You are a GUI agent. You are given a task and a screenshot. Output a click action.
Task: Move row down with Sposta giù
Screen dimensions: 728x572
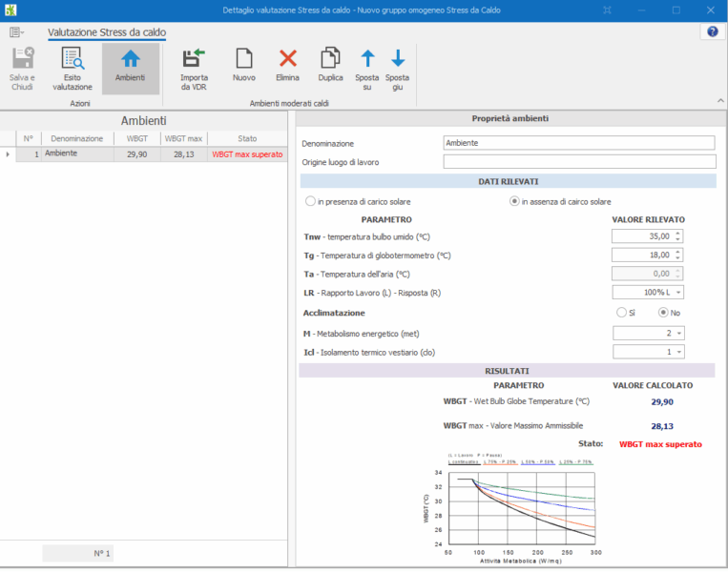(x=398, y=69)
